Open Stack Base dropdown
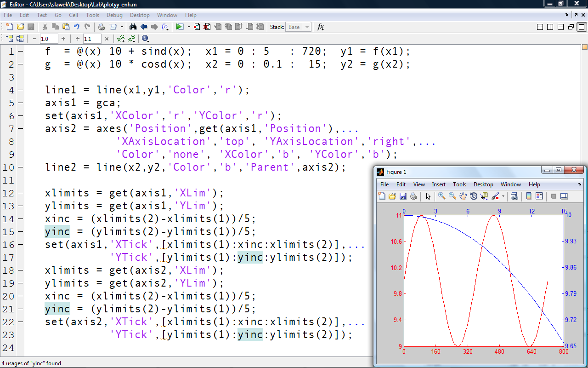Screen dimensions: 588x368 pyautogui.click(x=298, y=27)
